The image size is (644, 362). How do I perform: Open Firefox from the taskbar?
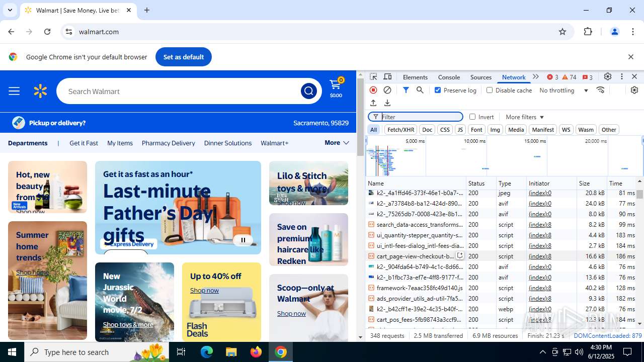[x=256, y=352]
